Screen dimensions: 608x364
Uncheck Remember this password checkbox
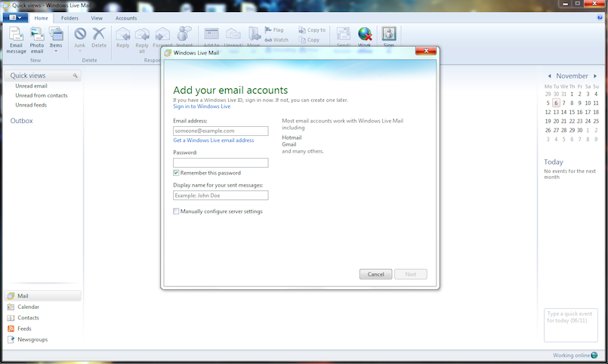(x=176, y=173)
